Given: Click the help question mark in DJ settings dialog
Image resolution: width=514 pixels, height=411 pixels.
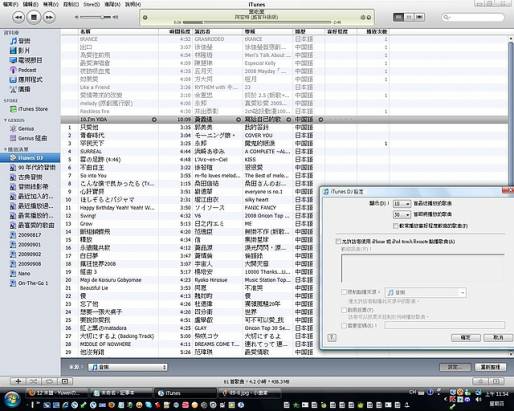Looking at the screenshot, I should click(332, 337).
